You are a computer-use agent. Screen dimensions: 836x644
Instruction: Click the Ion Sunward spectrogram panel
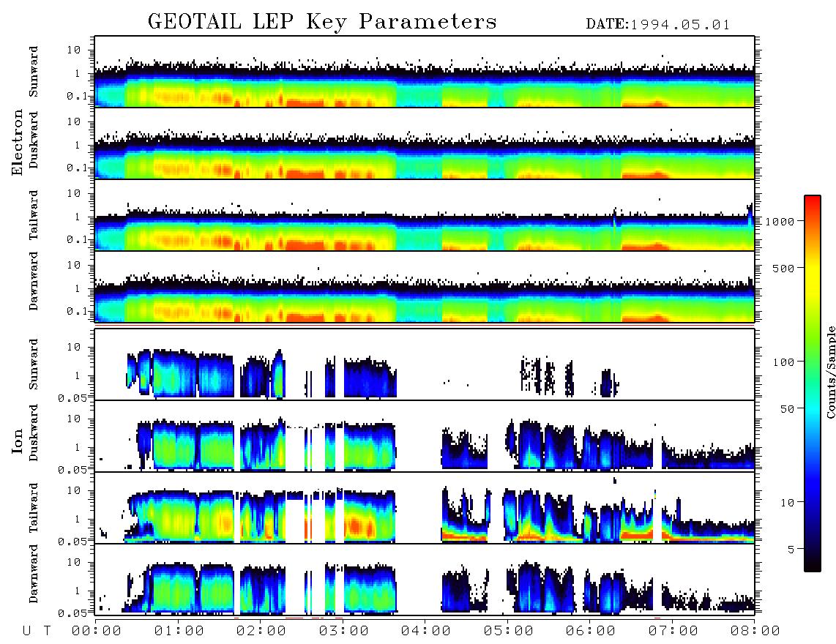coord(425,364)
